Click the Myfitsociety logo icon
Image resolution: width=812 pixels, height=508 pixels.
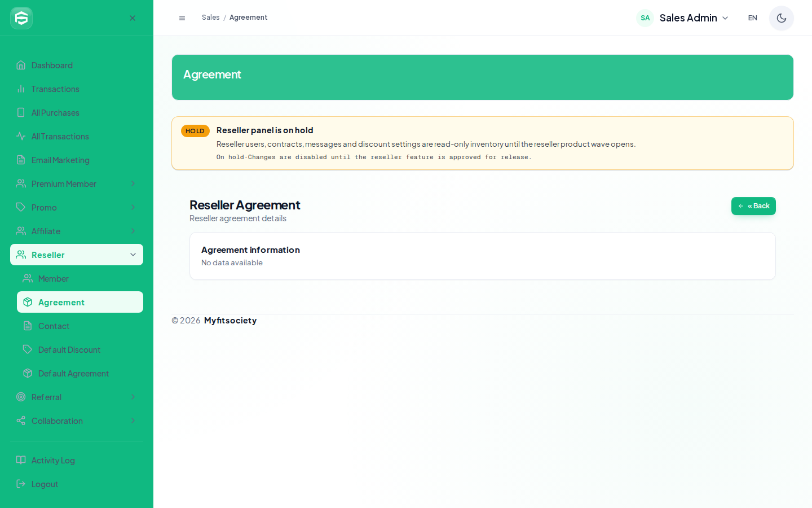21,18
